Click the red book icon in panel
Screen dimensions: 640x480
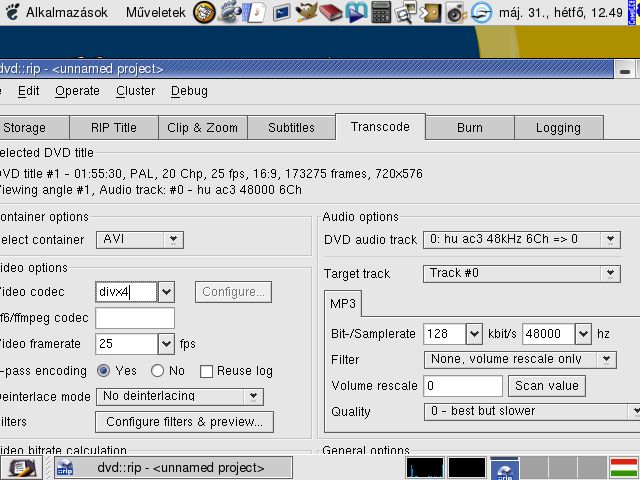click(332, 13)
